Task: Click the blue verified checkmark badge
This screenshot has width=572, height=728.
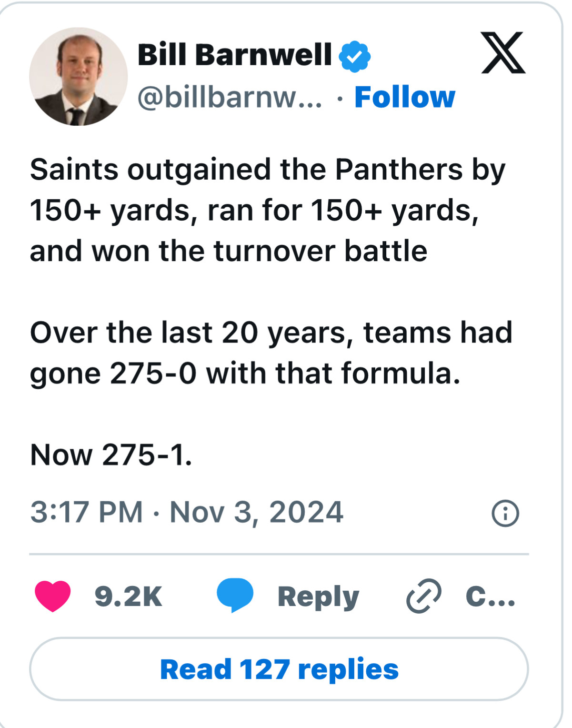Action: (354, 56)
